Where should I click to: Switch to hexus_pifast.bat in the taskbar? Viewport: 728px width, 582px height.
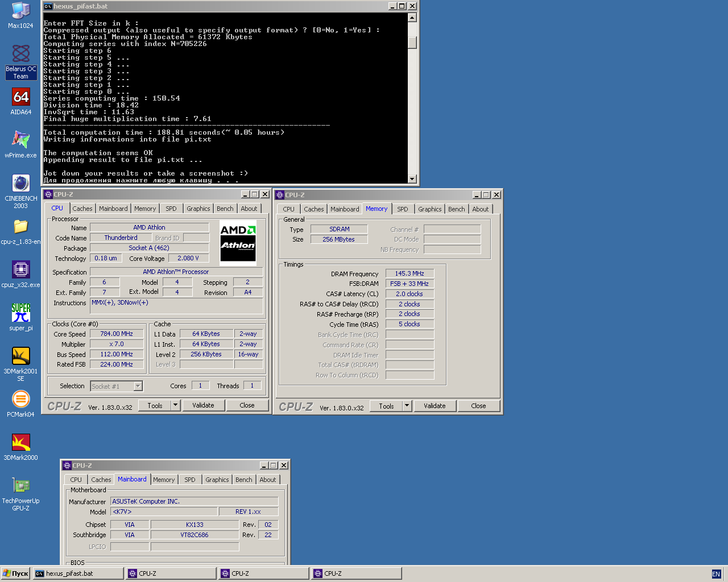(x=78, y=573)
